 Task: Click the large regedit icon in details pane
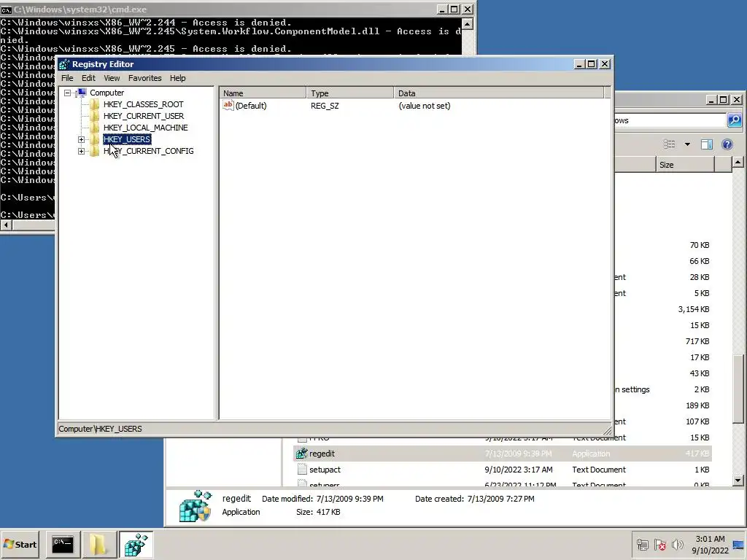[195, 506]
